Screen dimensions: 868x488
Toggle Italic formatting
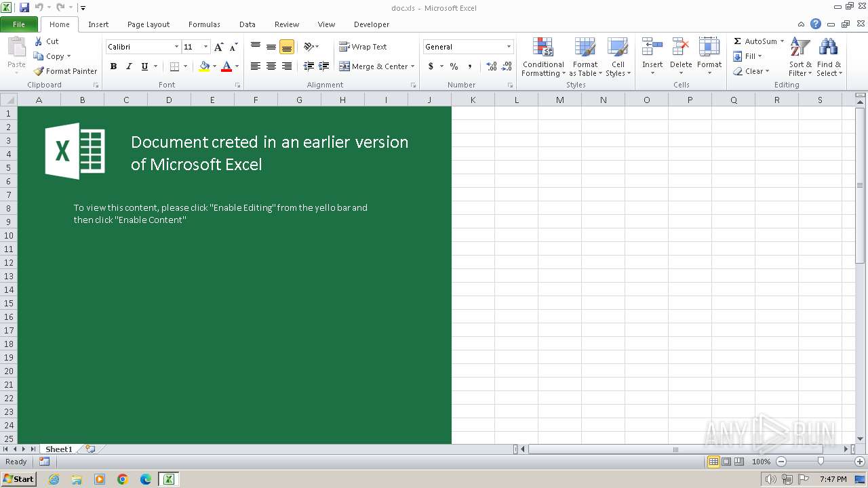click(129, 66)
